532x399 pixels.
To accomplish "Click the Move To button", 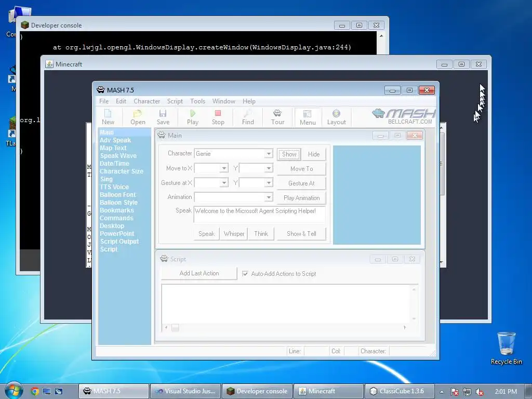I will 301,169.
